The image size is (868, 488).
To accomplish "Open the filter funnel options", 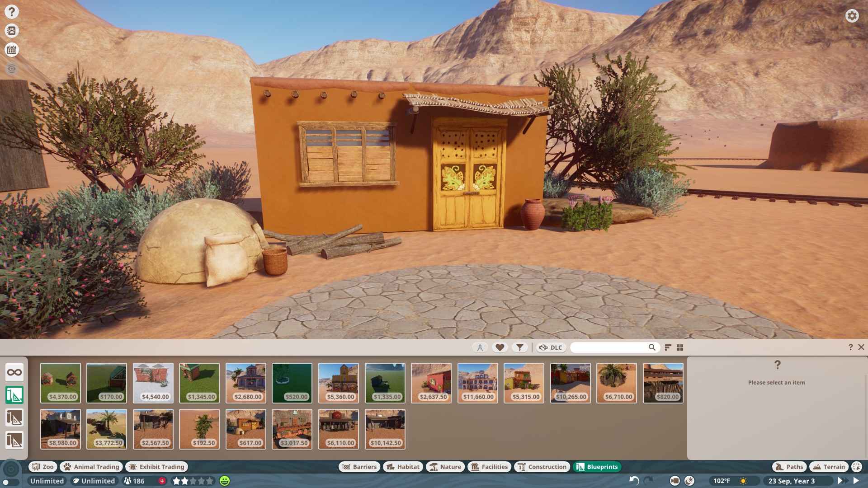I will pyautogui.click(x=520, y=347).
